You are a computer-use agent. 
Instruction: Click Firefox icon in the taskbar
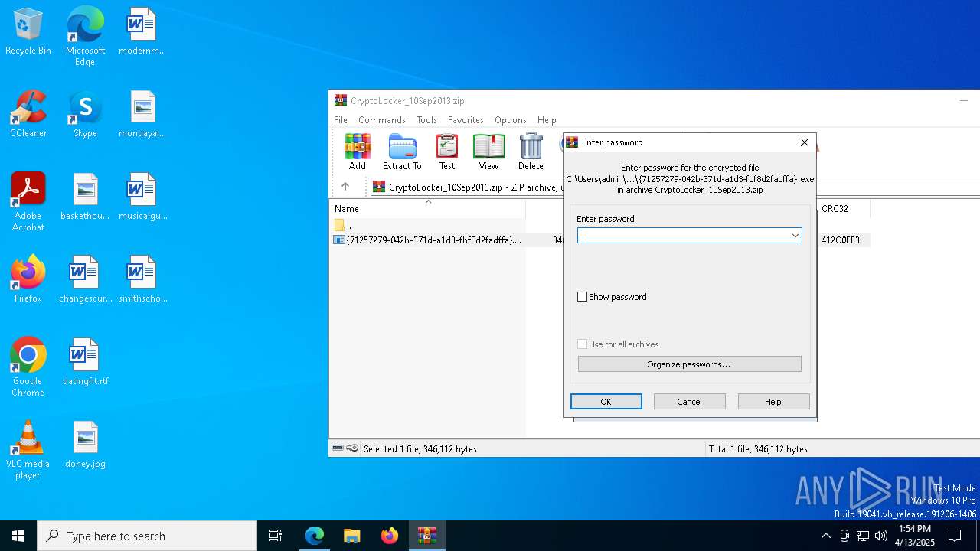coord(390,536)
